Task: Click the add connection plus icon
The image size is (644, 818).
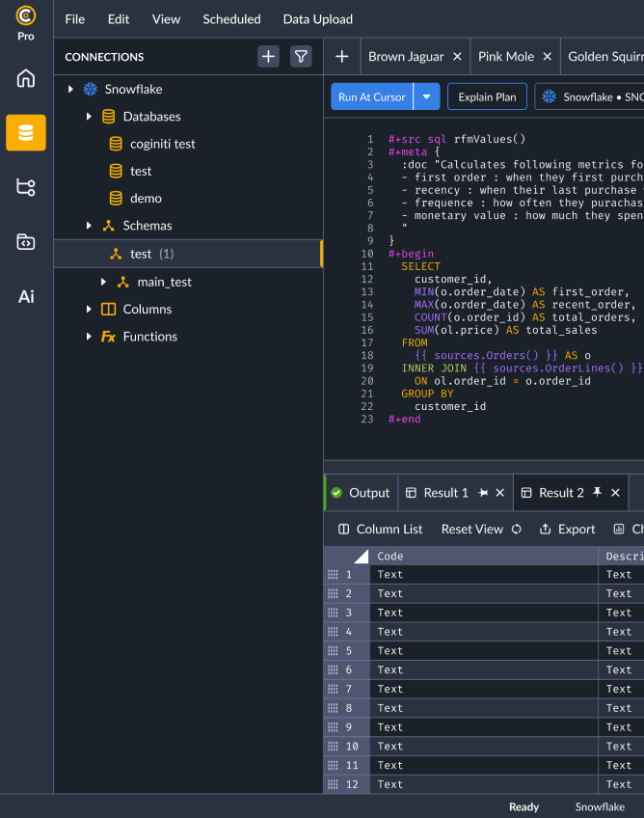Action: click(x=268, y=57)
